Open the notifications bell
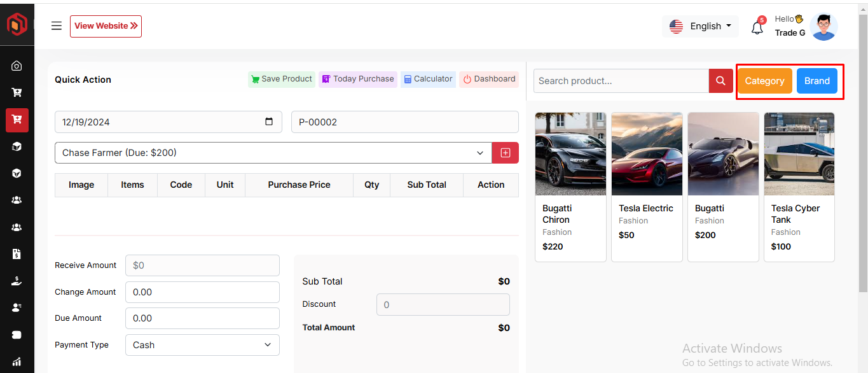The image size is (868, 373). coord(757,28)
